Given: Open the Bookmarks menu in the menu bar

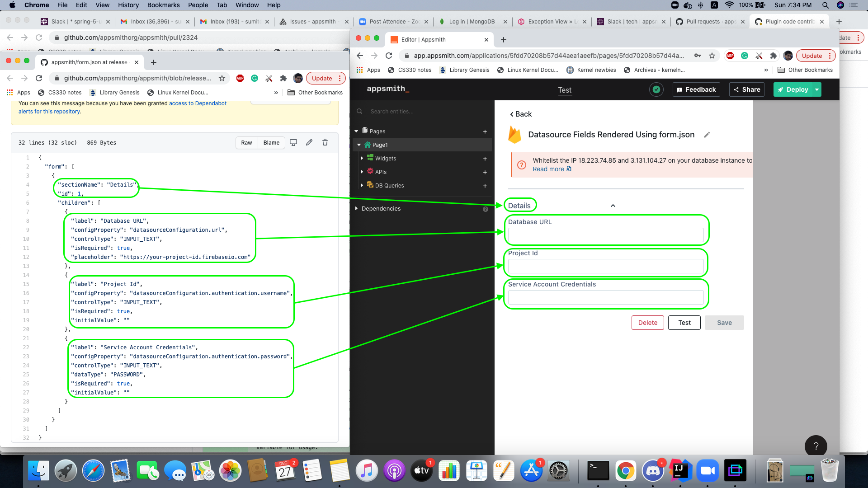Looking at the screenshot, I should point(163,5).
